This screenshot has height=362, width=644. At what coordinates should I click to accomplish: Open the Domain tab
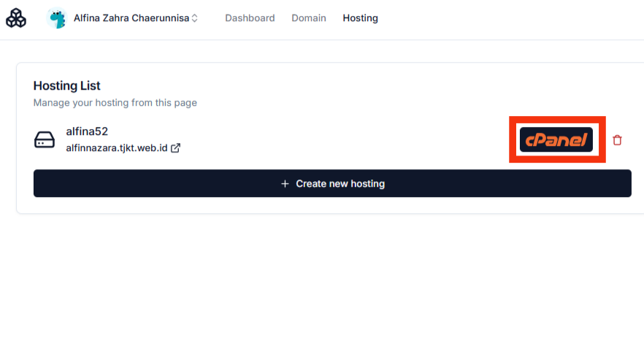(x=309, y=18)
